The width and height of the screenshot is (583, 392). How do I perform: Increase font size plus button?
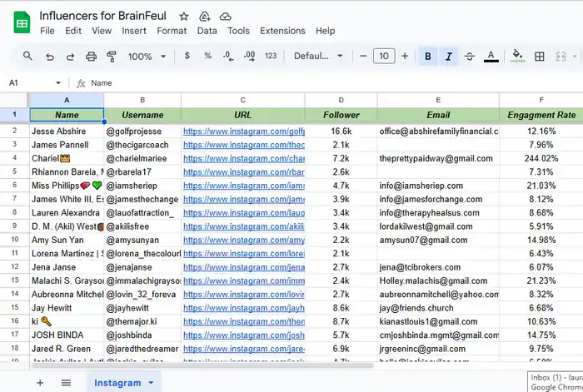pyautogui.click(x=405, y=56)
